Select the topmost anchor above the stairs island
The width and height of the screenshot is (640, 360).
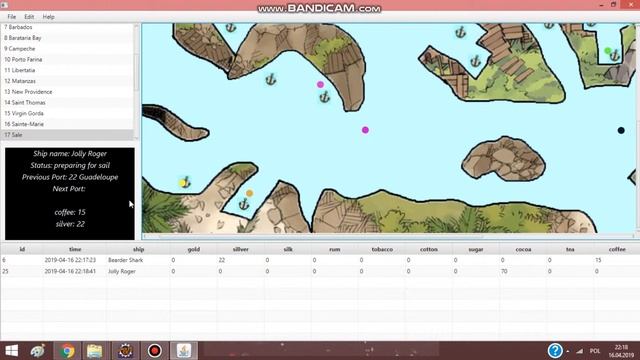pyautogui.click(x=460, y=32)
